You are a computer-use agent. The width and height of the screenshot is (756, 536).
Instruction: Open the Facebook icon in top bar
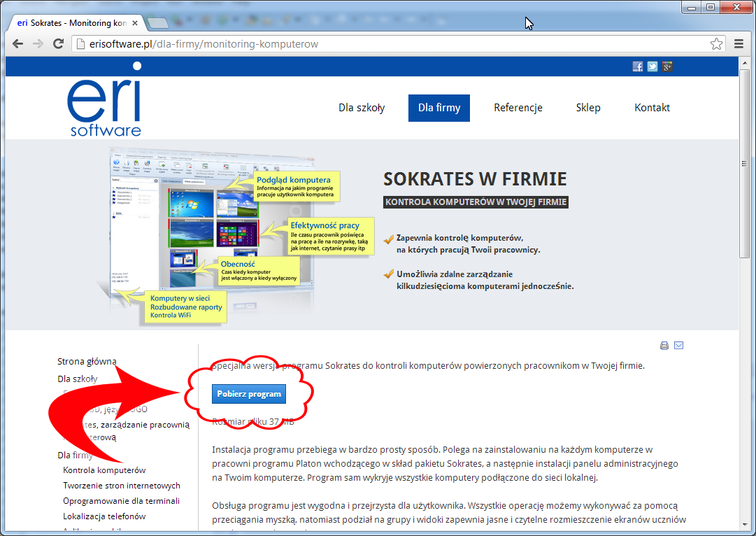(637, 66)
